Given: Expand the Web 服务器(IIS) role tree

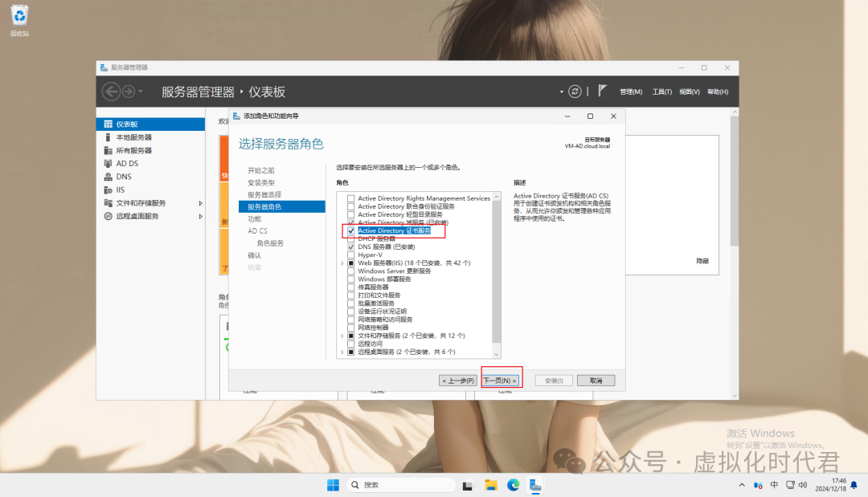Looking at the screenshot, I should coord(342,263).
